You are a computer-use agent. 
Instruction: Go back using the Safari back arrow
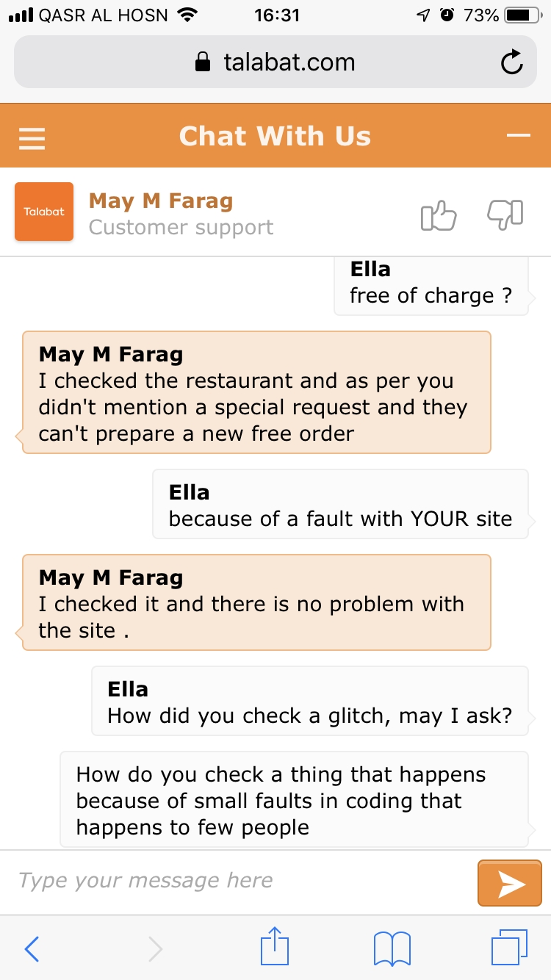31,947
